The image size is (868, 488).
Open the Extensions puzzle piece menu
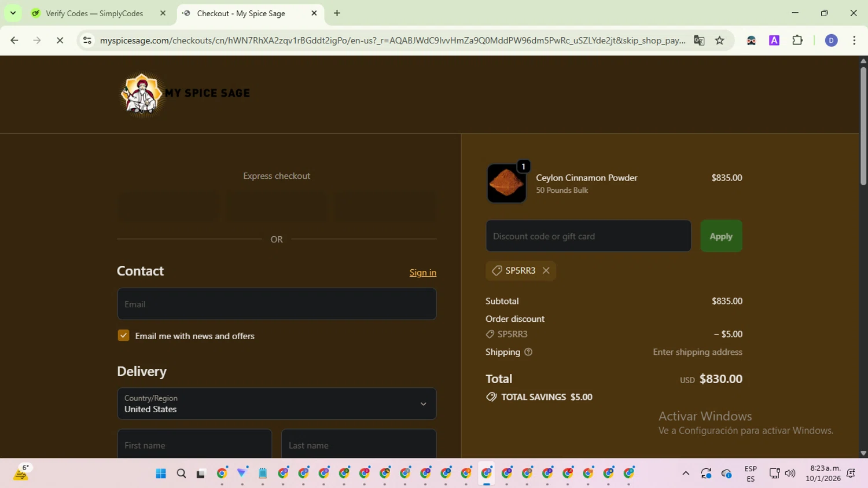click(x=797, y=40)
